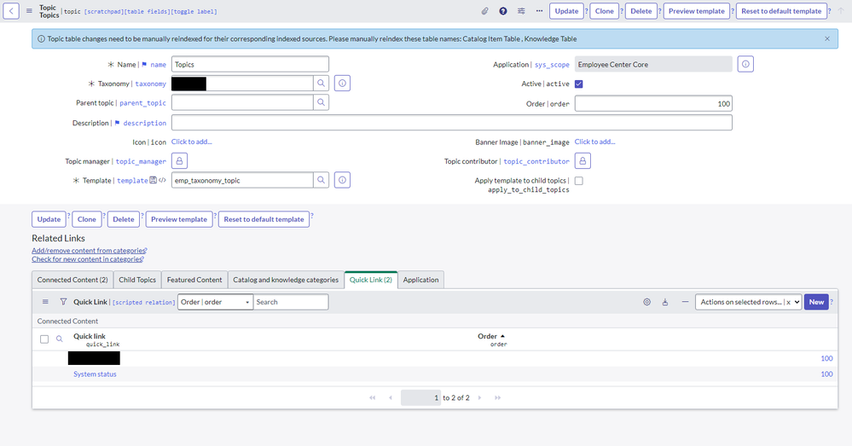Collapse the Quick Link list minus icon

(685, 302)
